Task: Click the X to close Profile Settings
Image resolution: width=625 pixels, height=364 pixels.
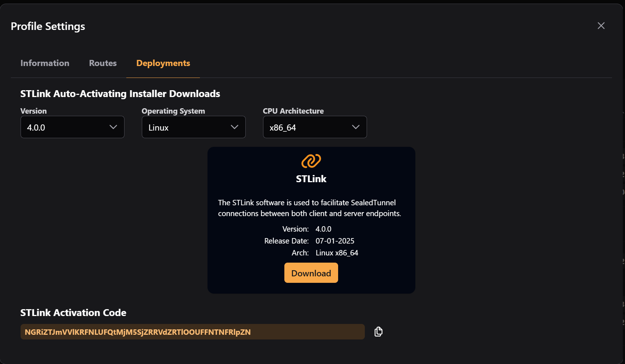Action: click(601, 26)
